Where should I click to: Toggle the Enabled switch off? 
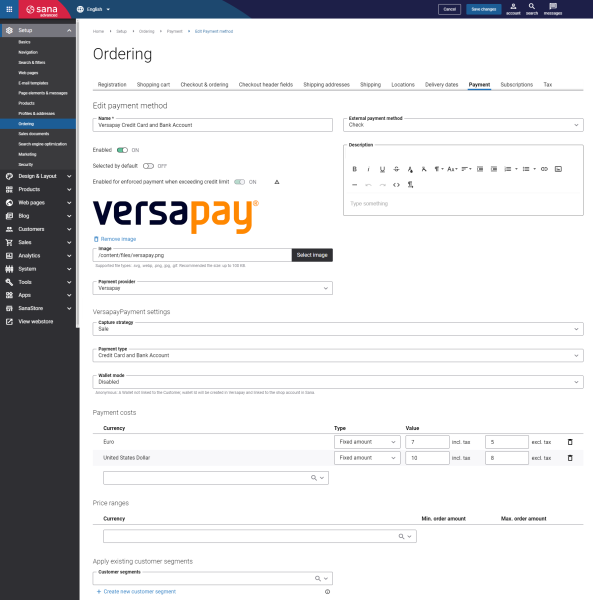pos(122,150)
